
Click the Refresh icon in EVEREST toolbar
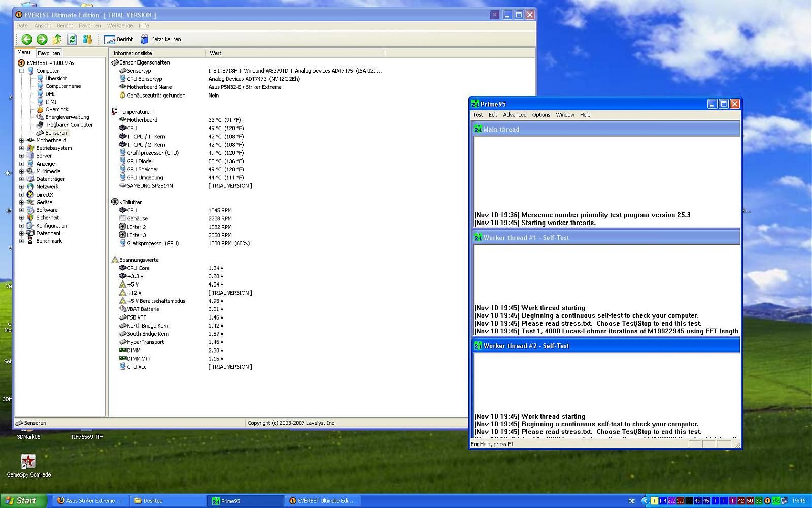(72, 39)
